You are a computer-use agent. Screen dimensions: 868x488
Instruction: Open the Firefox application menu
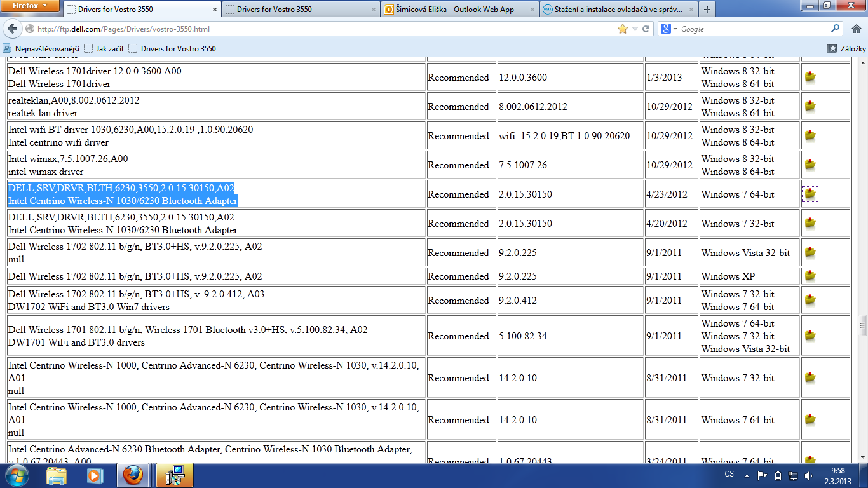pyautogui.click(x=31, y=6)
